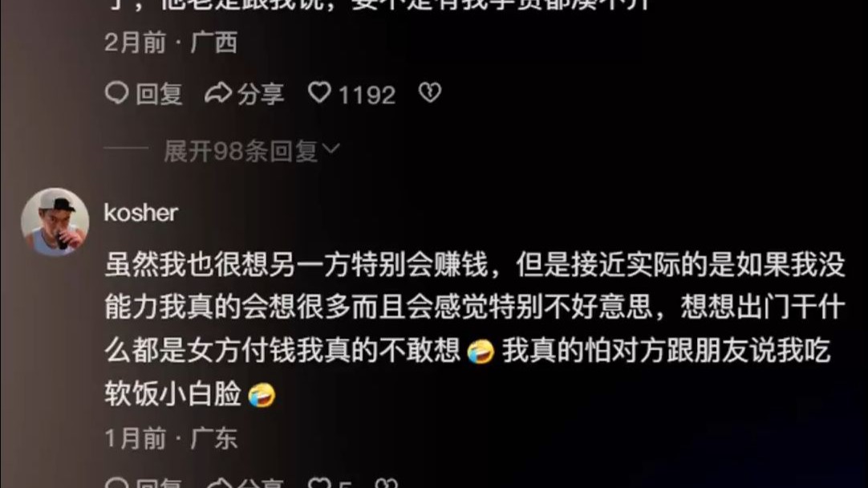Tap the dislike icon under kosher's comment
Viewport: 868px width, 488px height.
(386, 484)
